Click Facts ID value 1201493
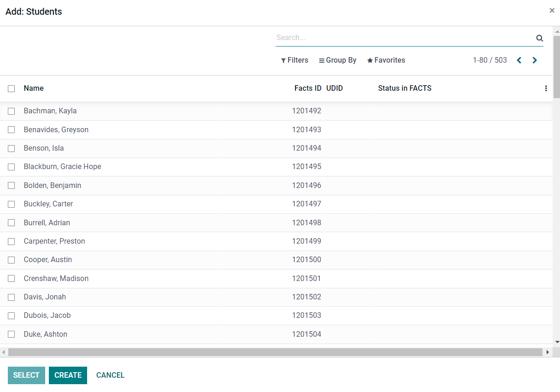Image resolution: width=560 pixels, height=392 pixels. [x=307, y=130]
